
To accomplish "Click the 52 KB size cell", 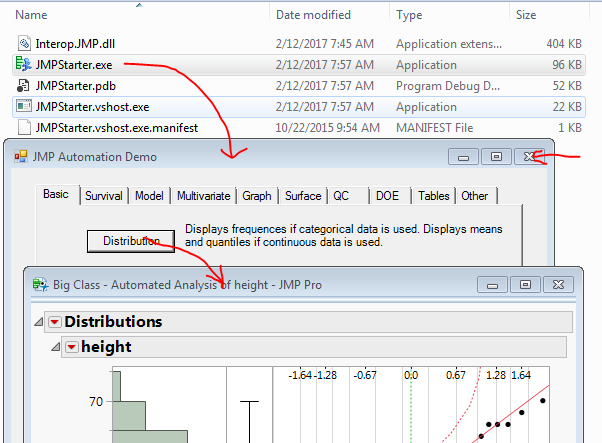I will [567, 86].
